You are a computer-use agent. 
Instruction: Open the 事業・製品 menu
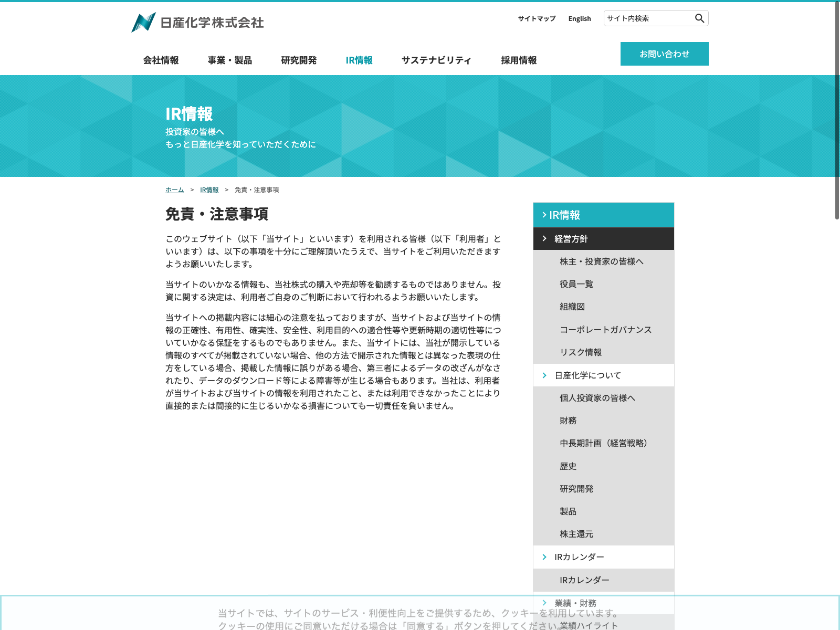click(229, 60)
